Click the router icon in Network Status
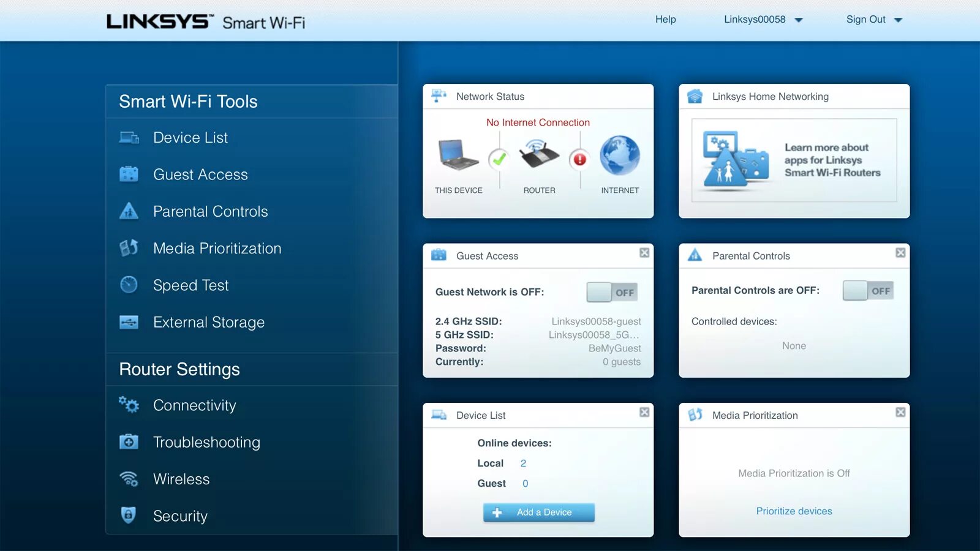This screenshot has width=980, height=551. click(x=539, y=154)
